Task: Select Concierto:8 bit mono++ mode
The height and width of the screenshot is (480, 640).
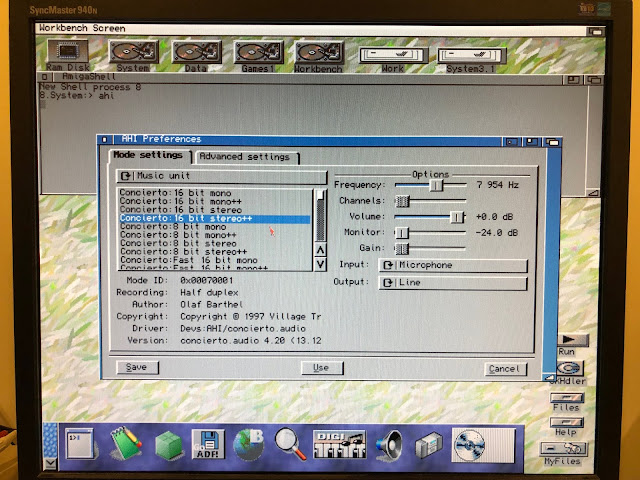Action: coord(215,235)
